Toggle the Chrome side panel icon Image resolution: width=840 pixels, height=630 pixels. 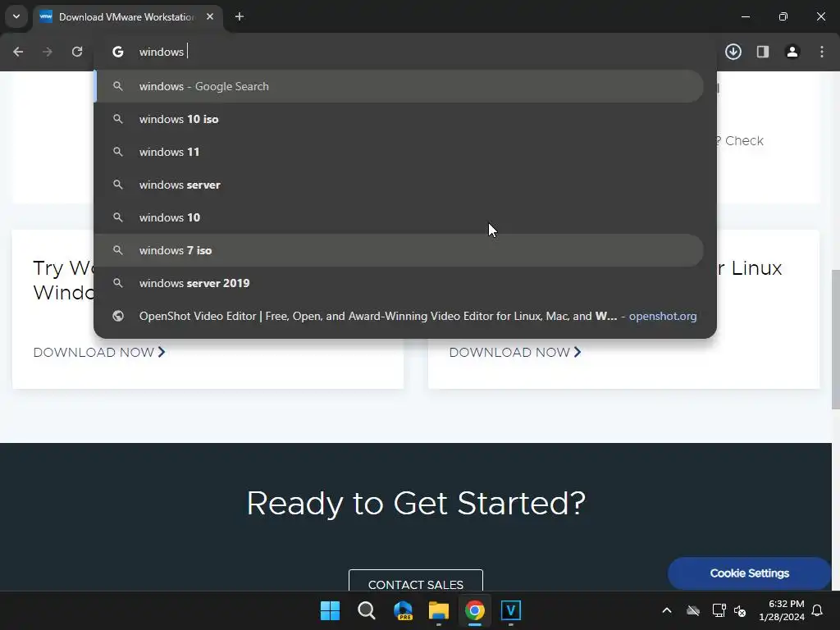[x=763, y=52]
